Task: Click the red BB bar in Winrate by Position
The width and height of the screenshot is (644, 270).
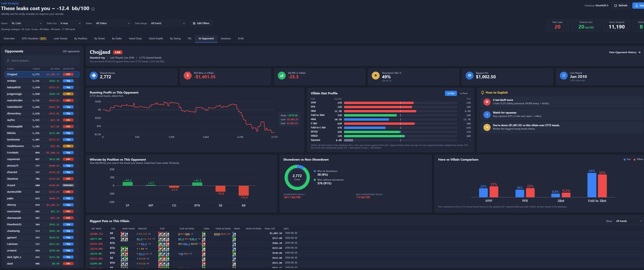Action: [244, 191]
